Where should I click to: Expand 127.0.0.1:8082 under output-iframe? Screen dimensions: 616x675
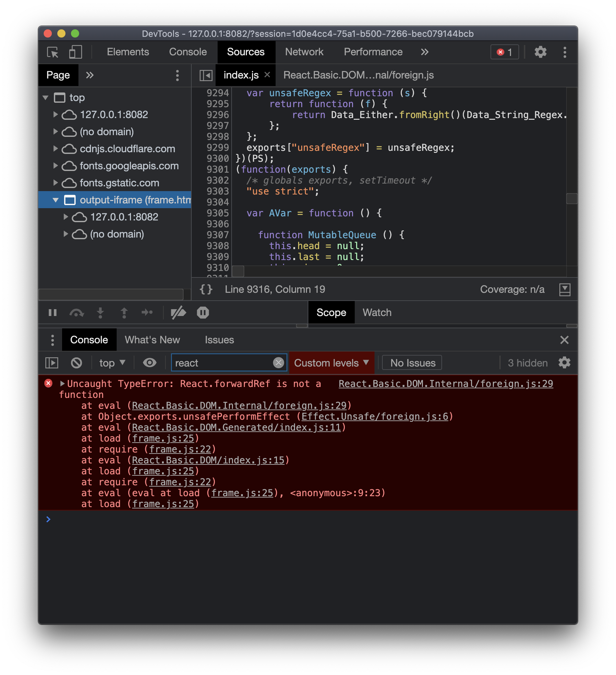(x=66, y=217)
